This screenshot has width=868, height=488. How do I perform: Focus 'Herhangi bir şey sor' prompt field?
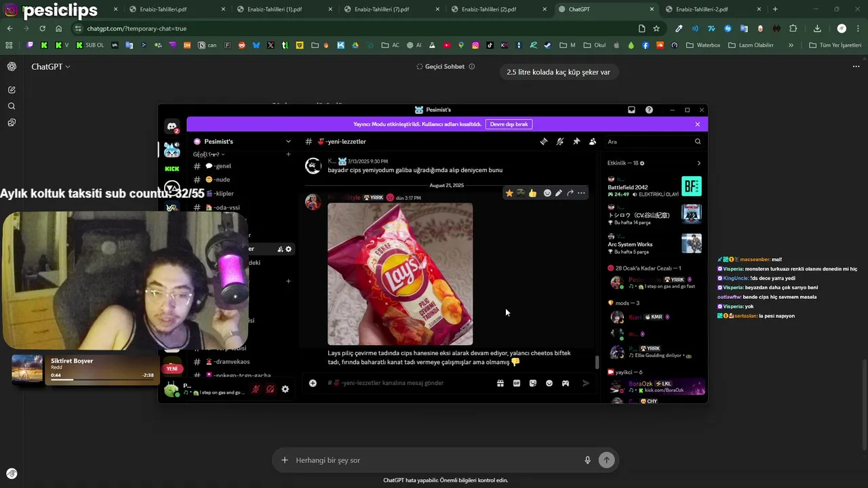434,460
